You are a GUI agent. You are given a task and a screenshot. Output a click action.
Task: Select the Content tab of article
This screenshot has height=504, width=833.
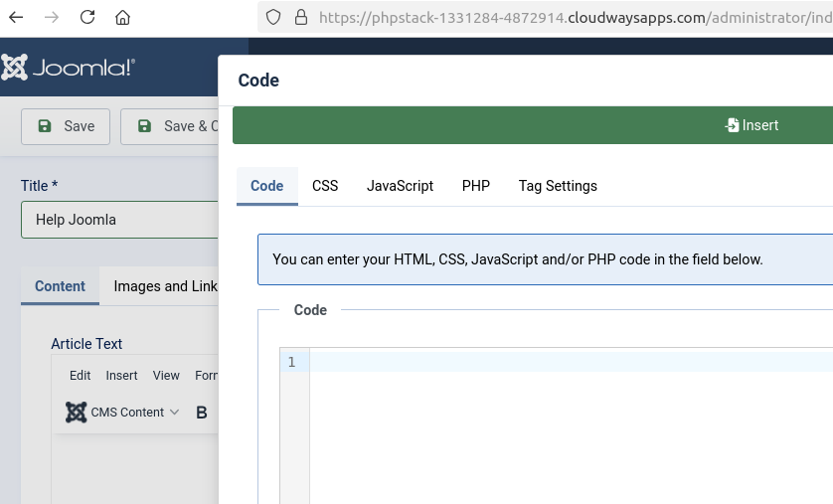point(60,286)
